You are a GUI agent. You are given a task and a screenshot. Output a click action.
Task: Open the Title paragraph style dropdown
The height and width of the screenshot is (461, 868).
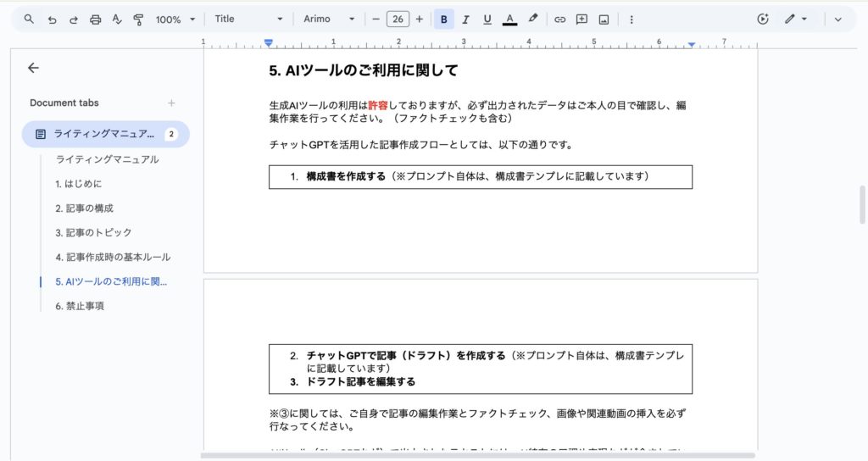(x=248, y=19)
